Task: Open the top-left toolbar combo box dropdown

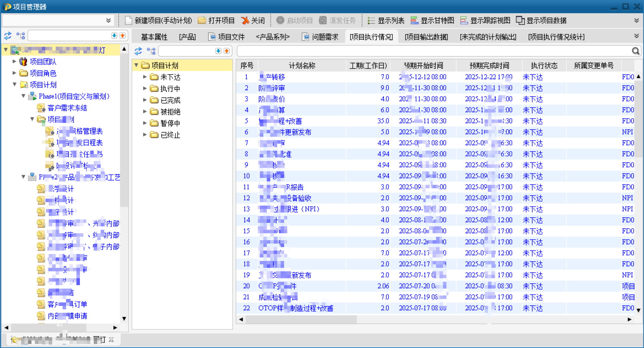Action: [108, 20]
